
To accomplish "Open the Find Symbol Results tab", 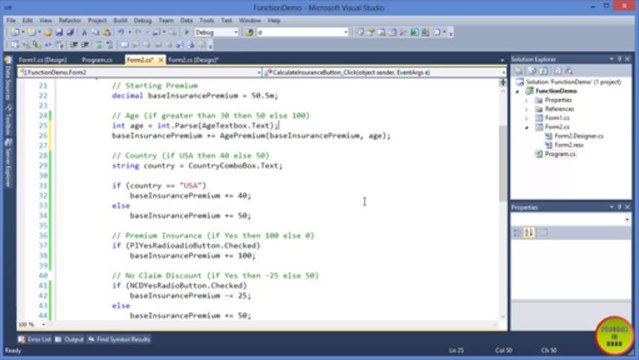I will pyautogui.click(x=119, y=339).
